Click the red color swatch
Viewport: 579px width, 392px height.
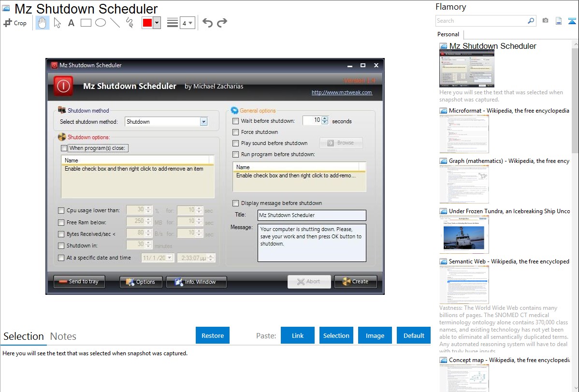tap(147, 23)
